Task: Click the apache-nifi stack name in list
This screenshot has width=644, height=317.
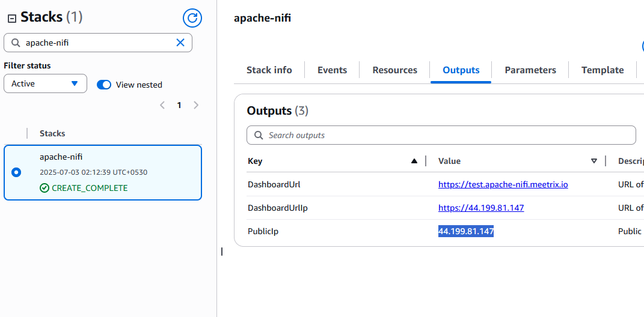Action: 61,157
